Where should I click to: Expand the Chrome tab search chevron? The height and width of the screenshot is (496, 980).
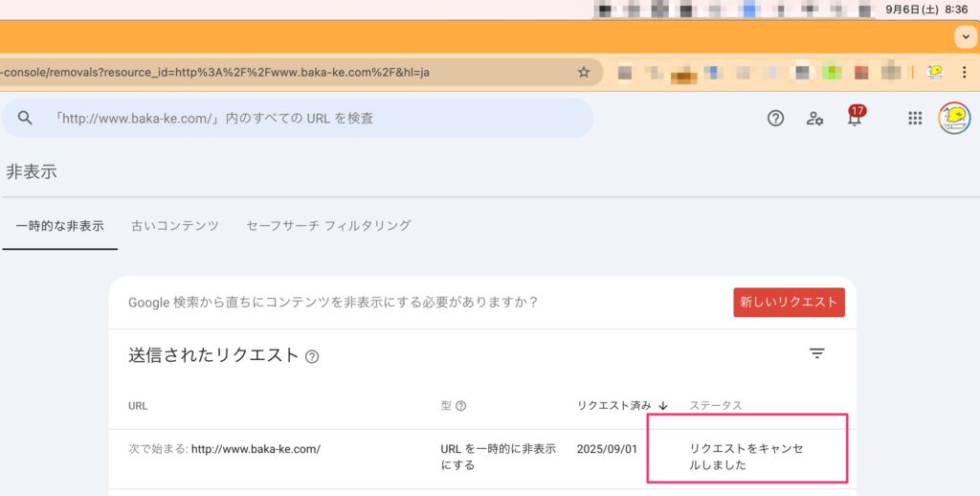(966, 36)
